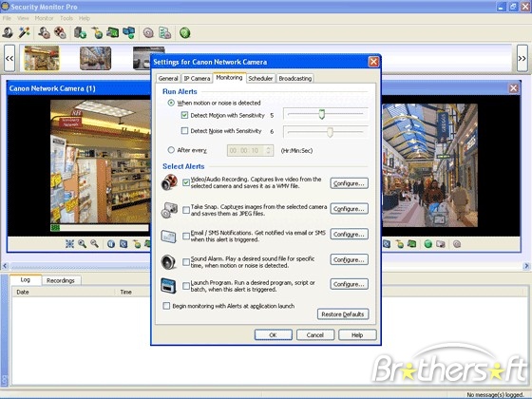Configure the Take Snap alert

(350, 209)
